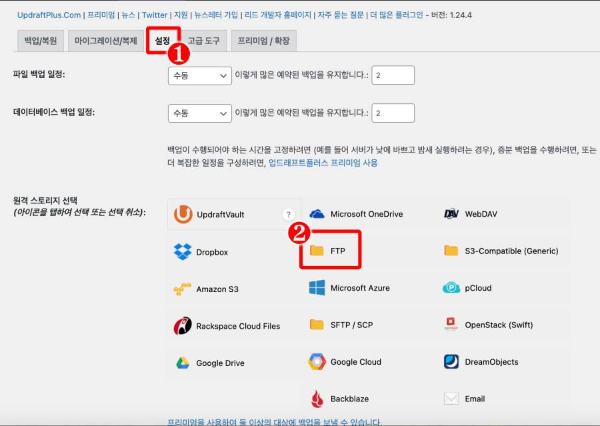Select the Backblaze flame icon
Image resolution: width=600 pixels, height=426 pixels.
317,399
